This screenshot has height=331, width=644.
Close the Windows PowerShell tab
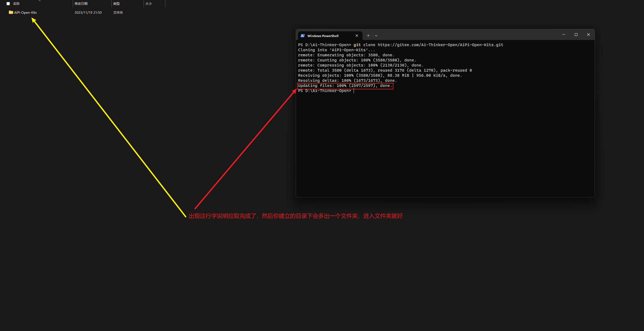357,36
